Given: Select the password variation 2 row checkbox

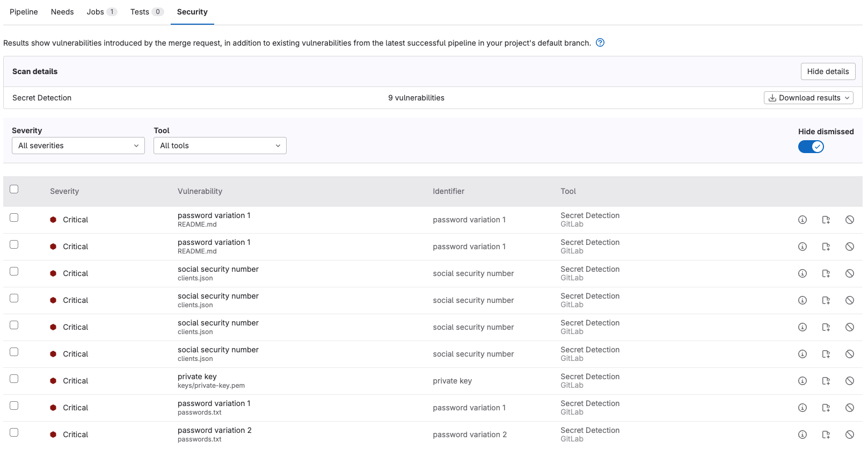Looking at the screenshot, I should coord(14,432).
